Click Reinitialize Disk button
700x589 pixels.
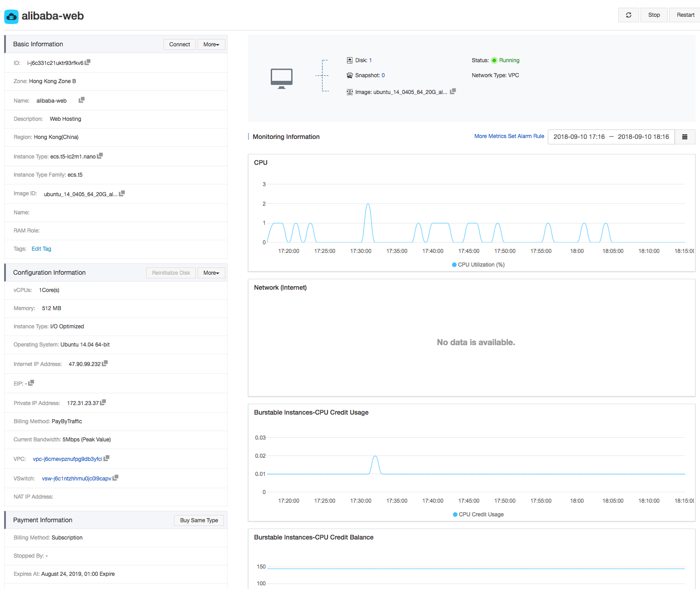point(171,273)
